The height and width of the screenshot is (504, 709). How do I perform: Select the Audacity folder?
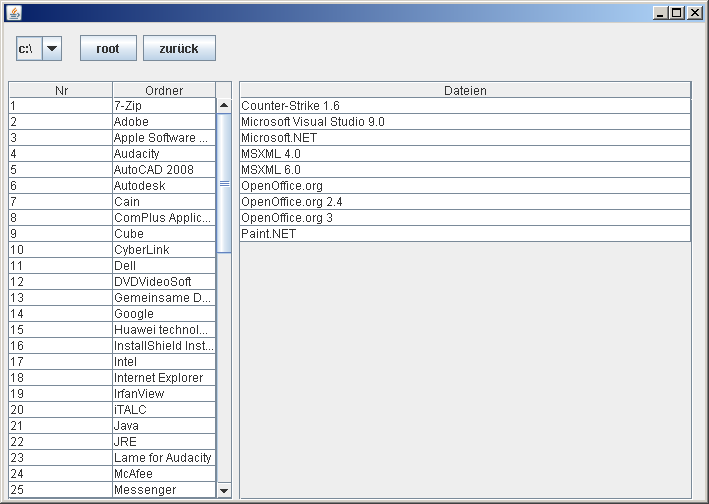pyautogui.click(x=164, y=154)
